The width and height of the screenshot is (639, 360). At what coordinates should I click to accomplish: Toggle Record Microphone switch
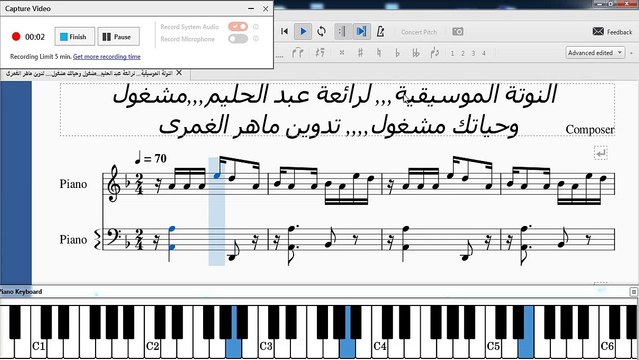(238, 39)
